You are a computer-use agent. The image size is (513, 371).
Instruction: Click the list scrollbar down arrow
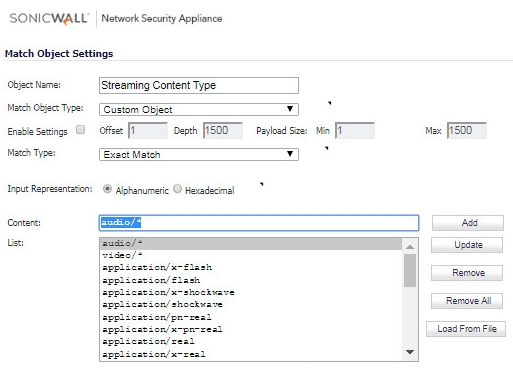(410, 352)
